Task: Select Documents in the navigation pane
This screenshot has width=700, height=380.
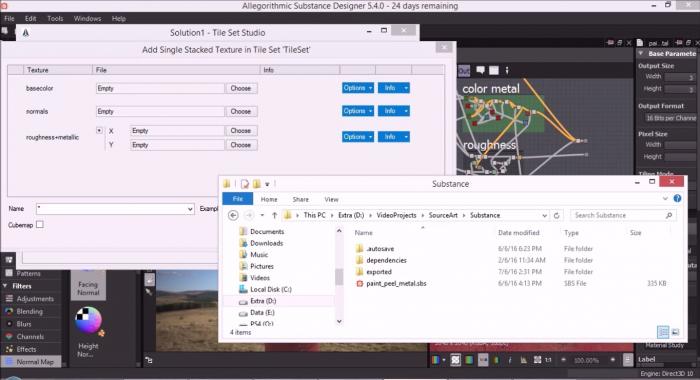Action: tap(267, 231)
